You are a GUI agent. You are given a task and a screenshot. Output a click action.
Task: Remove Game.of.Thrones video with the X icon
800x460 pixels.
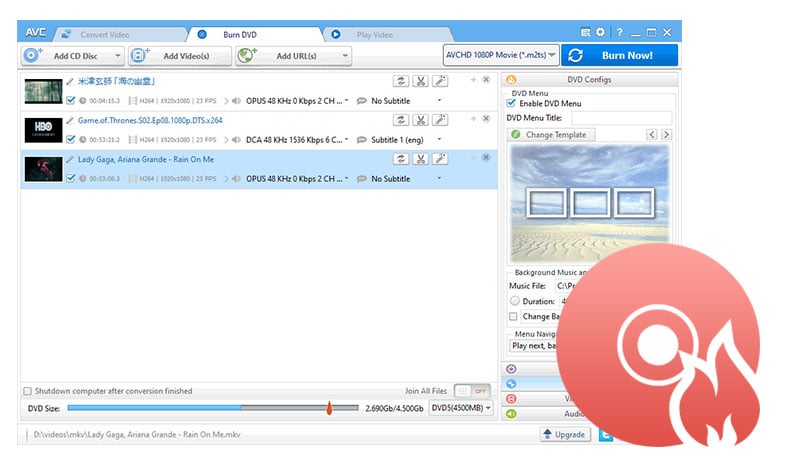click(486, 118)
